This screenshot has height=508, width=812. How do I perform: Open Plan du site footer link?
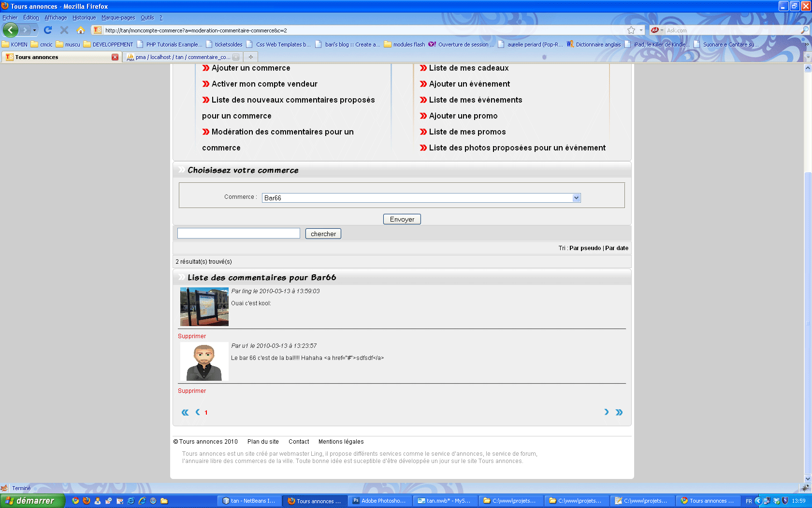pos(263,442)
